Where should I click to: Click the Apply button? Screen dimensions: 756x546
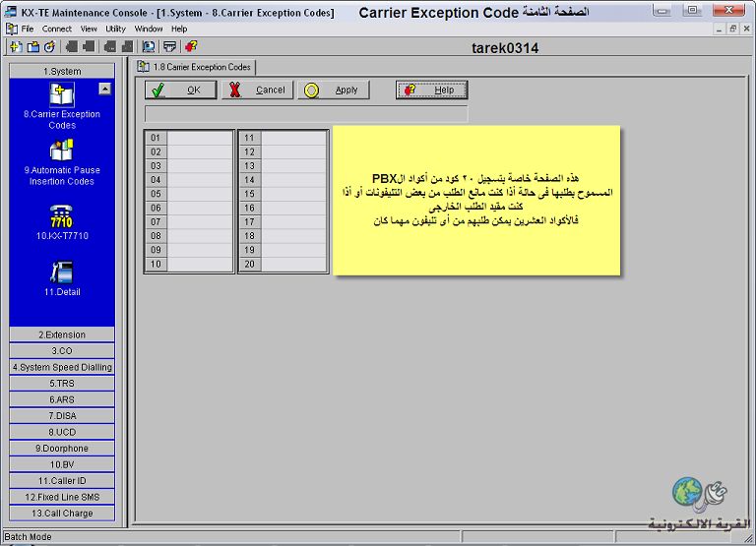pyautogui.click(x=334, y=91)
